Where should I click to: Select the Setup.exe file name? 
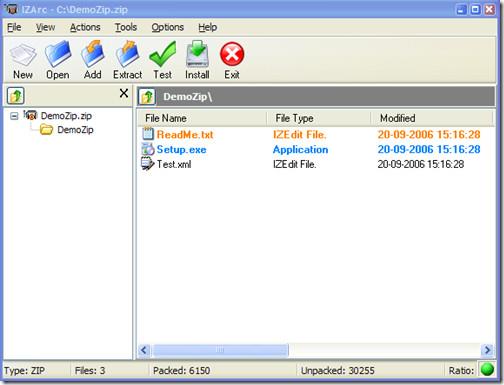pyautogui.click(x=181, y=149)
